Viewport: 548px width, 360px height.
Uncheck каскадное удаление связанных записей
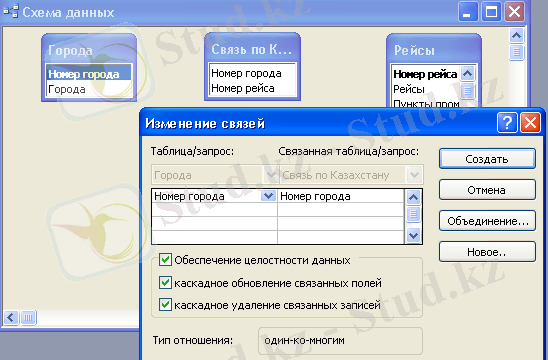tap(165, 305)
